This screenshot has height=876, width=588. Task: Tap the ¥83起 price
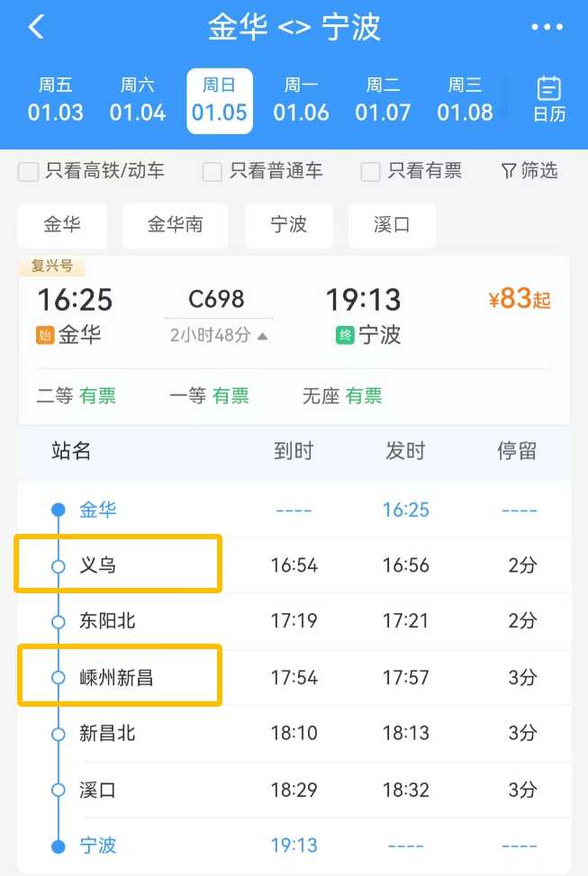[519, 300]
